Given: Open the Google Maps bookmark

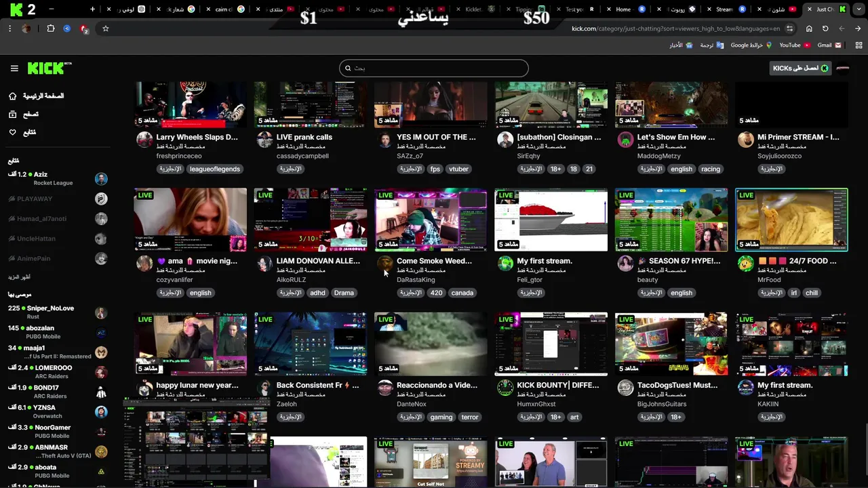Looking at the screenshot, I should [751, 45].
